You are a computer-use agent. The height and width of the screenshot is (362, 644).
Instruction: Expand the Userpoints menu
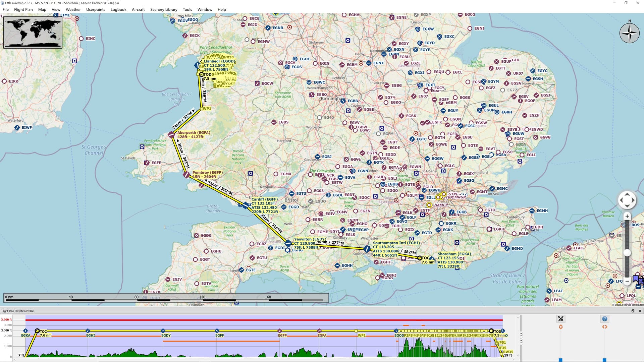[96, 9]
